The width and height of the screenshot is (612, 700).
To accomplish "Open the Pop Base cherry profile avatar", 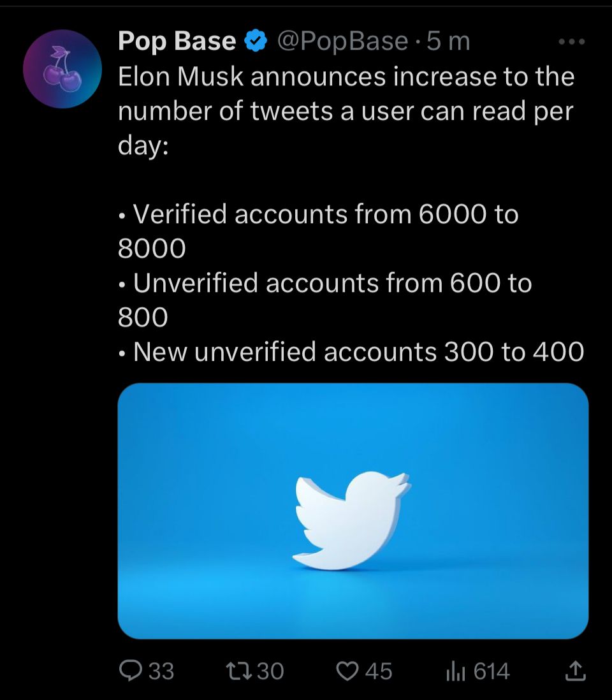I will tap(62, 68).
